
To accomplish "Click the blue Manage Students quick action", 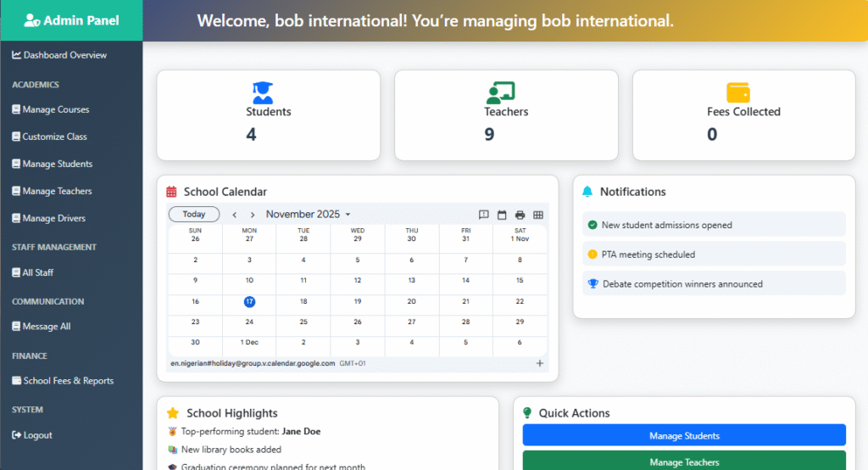I will (x=684, y=435).
